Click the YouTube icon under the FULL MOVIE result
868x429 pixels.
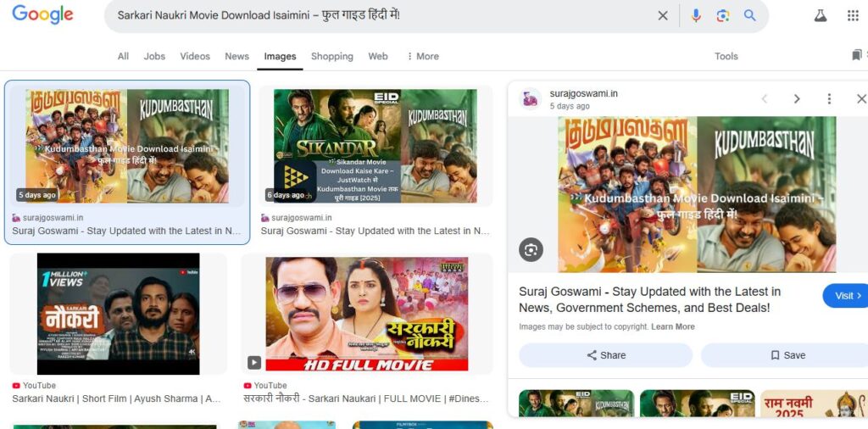click(x=248, y=385)
